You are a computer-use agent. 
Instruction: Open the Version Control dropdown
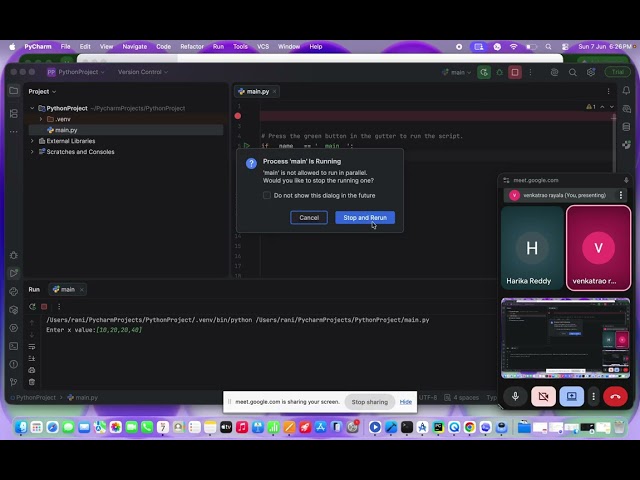[143, 72]
